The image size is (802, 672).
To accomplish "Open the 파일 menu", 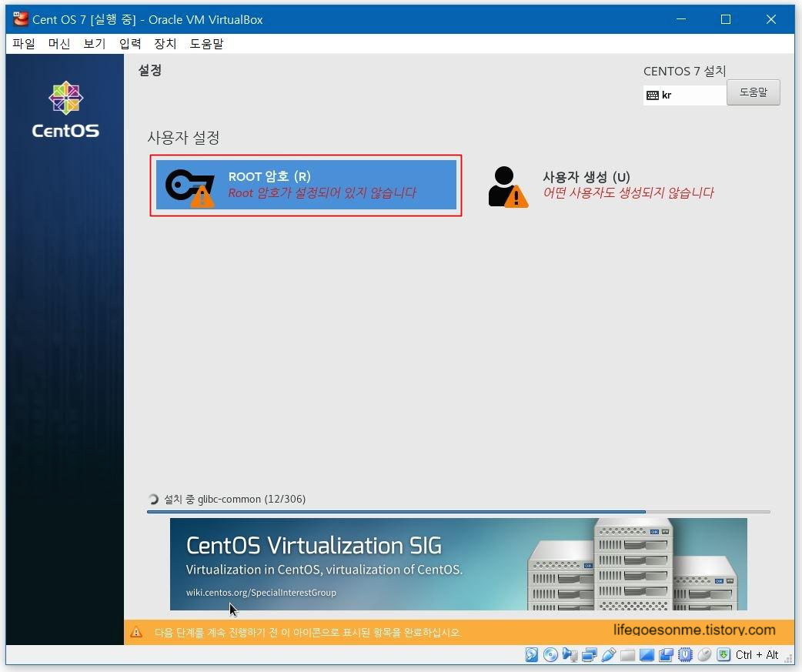I will click(24, 44).
